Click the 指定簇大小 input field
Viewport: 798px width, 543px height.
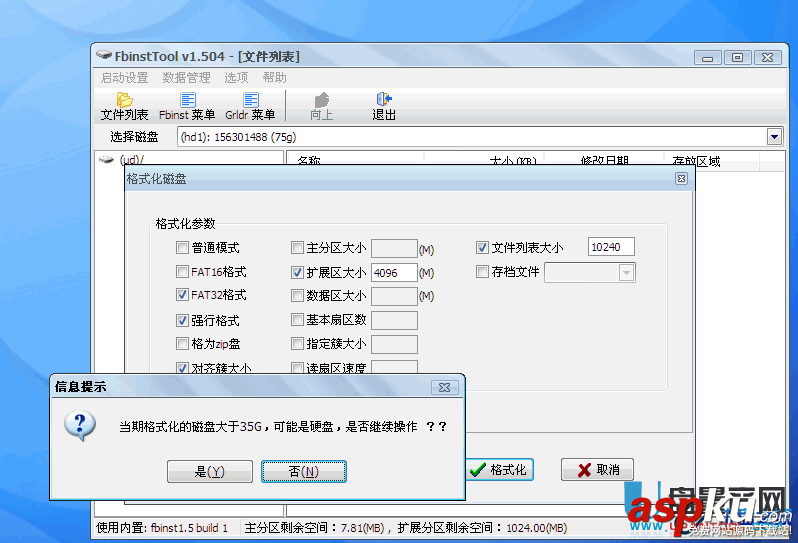pos(394,345)
